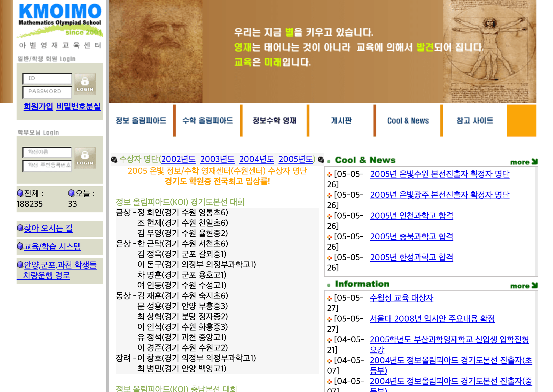Open 2005년 충북과학고 합격 news link
This screenshot has width=553, height=392.
pos(412,236)
